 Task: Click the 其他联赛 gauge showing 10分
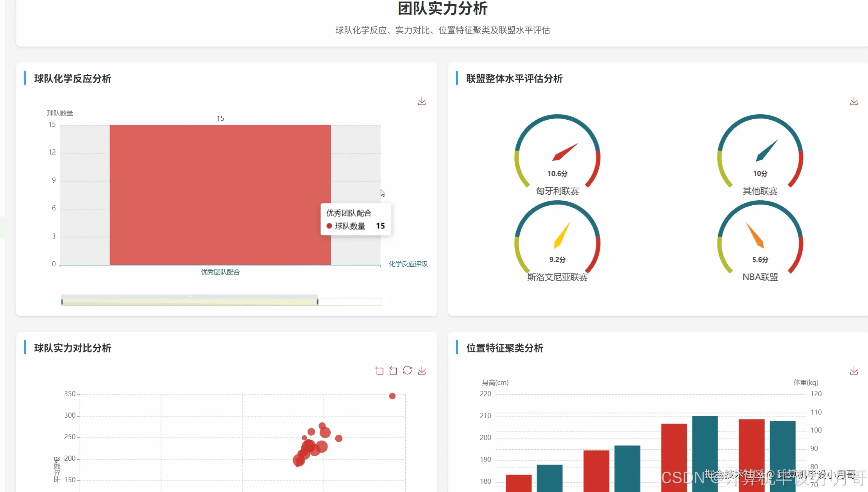point(760,155)
